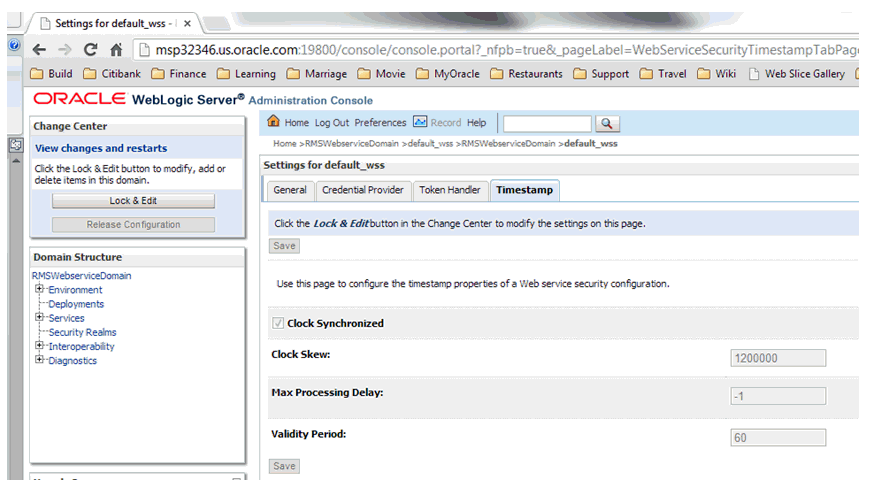Click the Validity Period label
Screen dimensions: 871x487
point(308,434)
